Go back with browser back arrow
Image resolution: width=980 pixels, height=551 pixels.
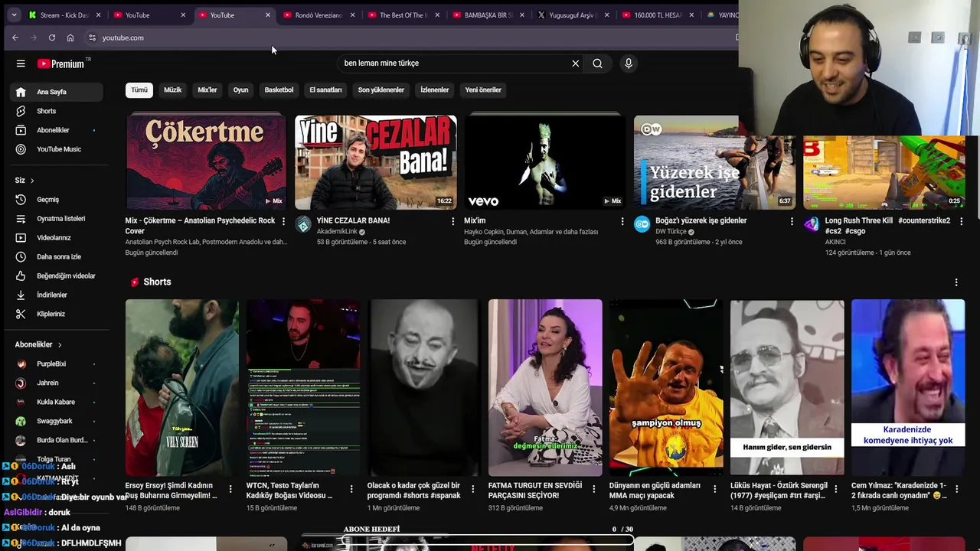(15, 37)
